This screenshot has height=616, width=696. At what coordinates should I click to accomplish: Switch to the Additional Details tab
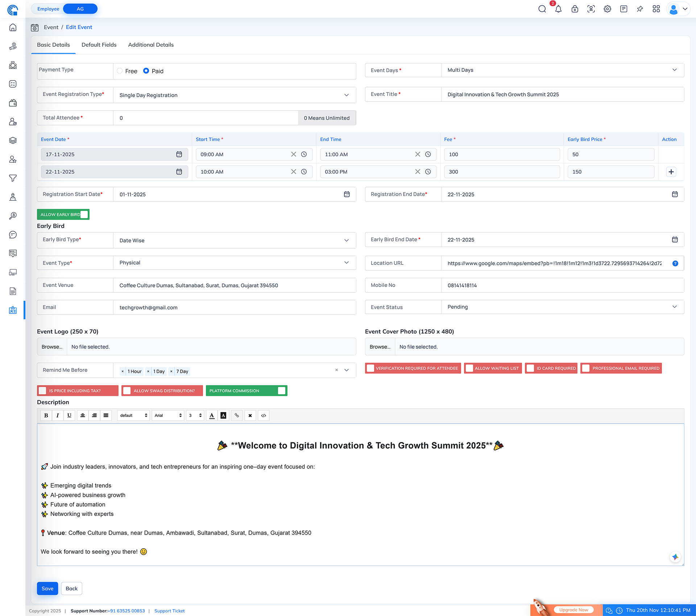[x=151, y=45]
